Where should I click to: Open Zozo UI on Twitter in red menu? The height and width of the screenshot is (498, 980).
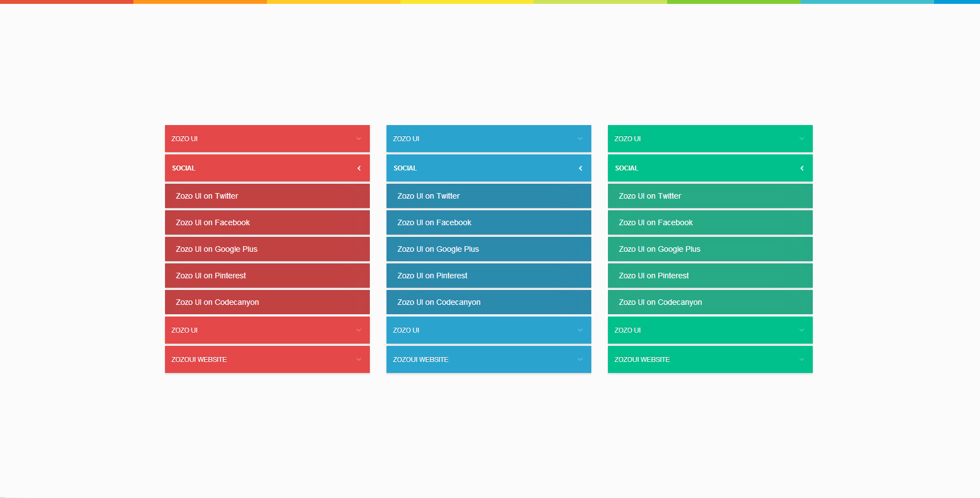click(267, 196)
